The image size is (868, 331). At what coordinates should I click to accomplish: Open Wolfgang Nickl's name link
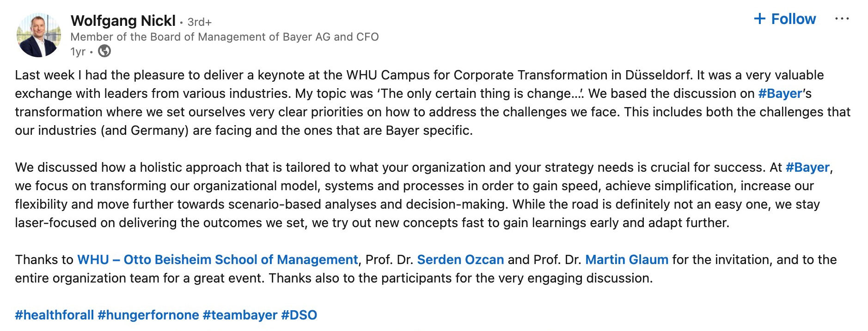pyautogui.click(x=123, y=21)
